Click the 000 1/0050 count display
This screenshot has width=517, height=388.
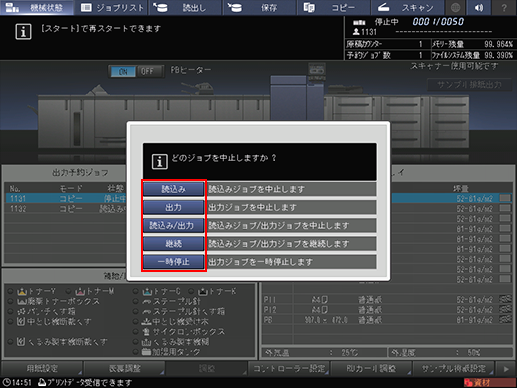click(x=438, y=22)
